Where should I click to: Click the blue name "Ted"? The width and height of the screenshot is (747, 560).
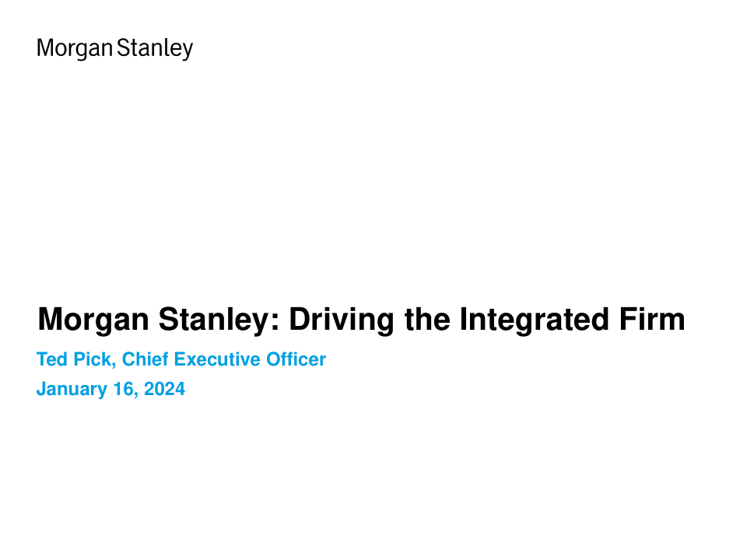(x=51, y=360)
